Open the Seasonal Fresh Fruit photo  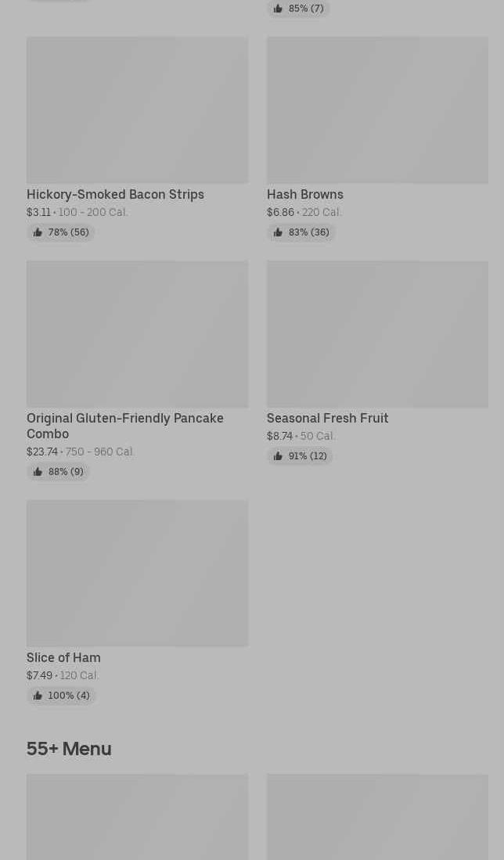coord(377,333)
